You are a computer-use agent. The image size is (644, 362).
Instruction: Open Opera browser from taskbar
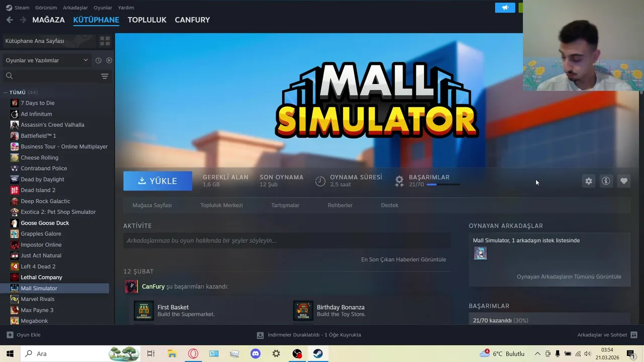(x=193, y=353)
